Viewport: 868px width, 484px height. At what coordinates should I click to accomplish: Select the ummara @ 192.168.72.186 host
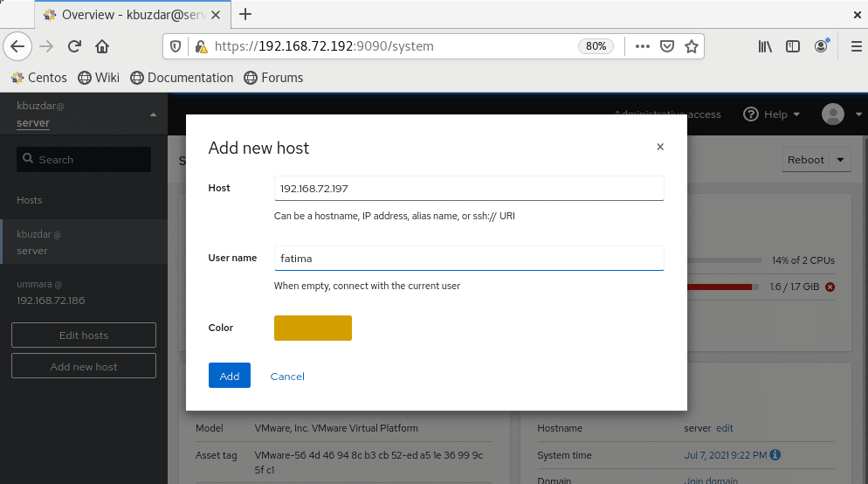84,292
